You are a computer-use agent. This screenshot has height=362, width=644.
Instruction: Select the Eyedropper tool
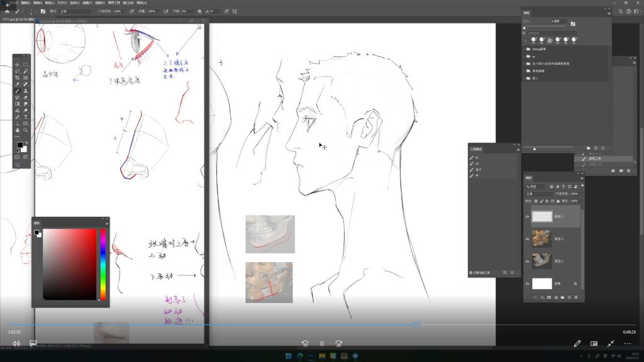click(x=17, y=84)
